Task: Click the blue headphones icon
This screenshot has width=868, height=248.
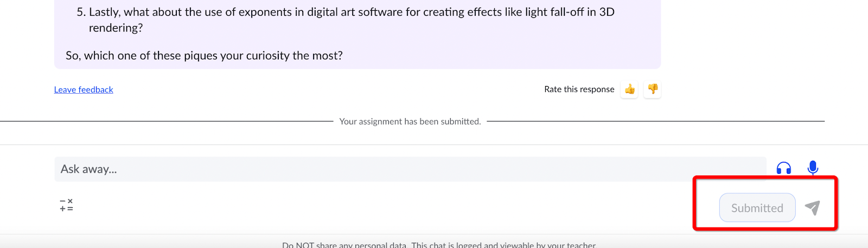Action: [x=784, y=168]
